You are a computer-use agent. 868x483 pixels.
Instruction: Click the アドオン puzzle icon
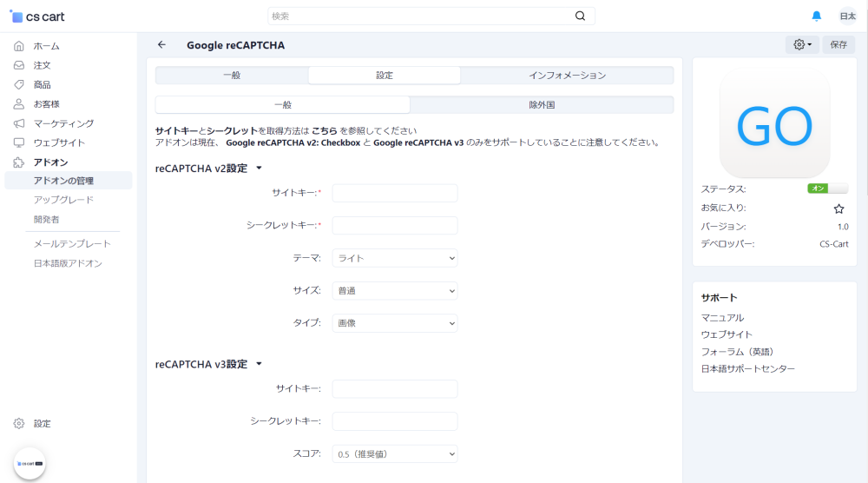[x=19, y=162]
